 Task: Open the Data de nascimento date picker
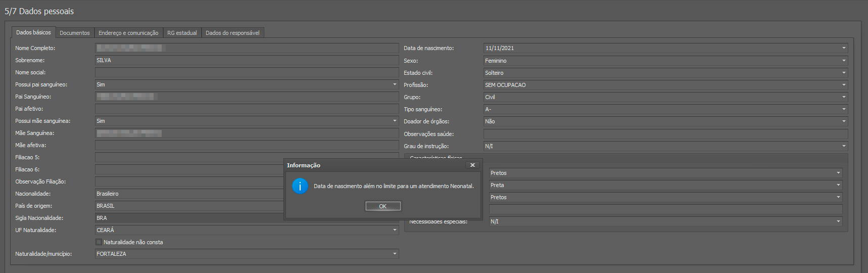coord(843,48)
